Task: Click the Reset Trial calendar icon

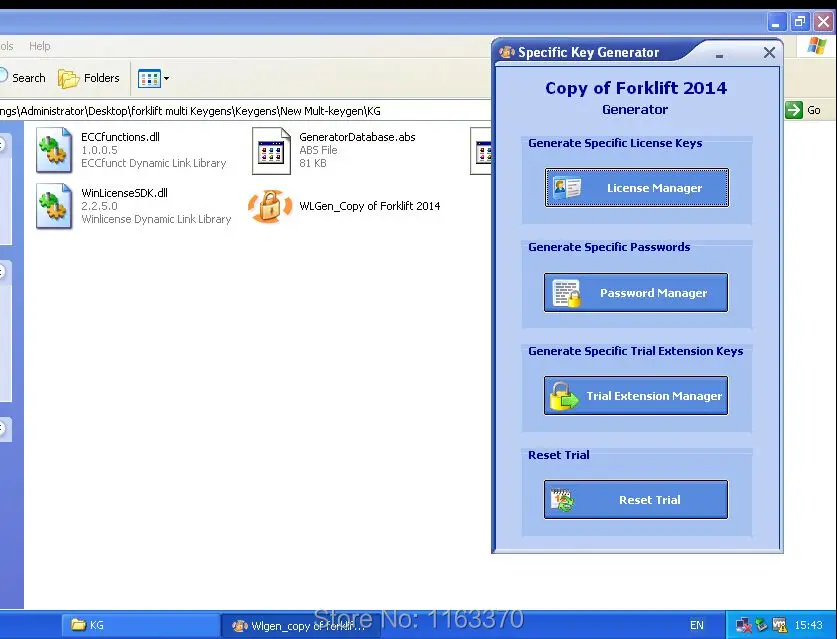Action: (562, 500)
